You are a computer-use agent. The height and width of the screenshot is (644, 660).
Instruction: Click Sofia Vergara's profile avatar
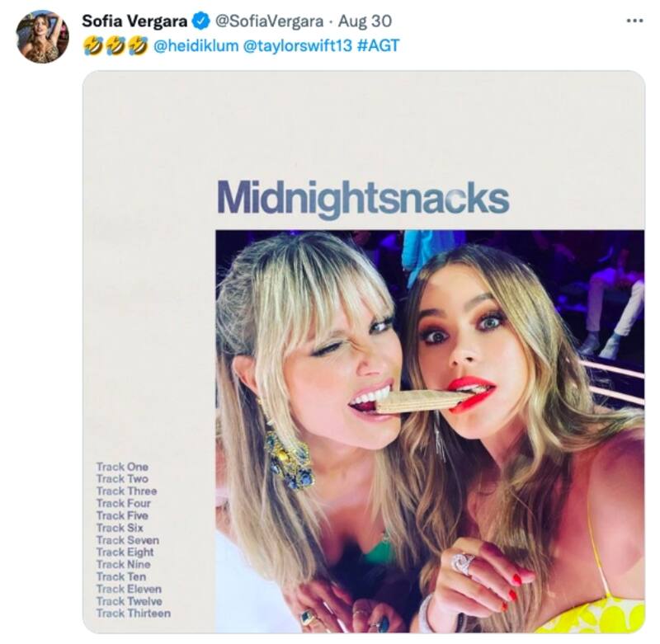click(42, 36)
